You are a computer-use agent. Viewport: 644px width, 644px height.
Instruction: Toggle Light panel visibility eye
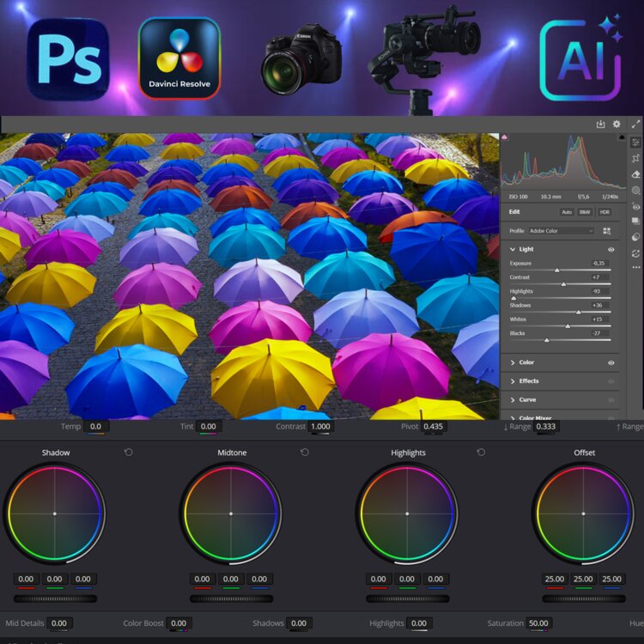[x=611, y=249]
